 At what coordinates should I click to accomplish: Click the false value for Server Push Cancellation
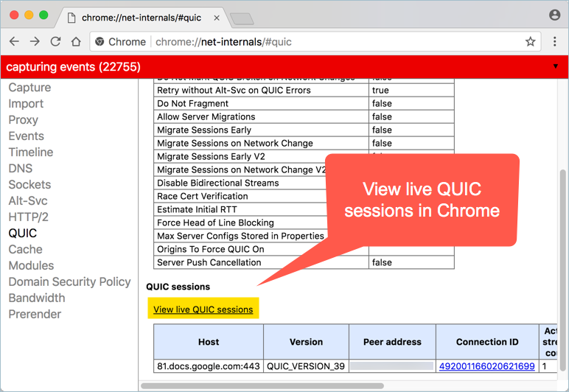pyautogui.click(x=382, y=262)
